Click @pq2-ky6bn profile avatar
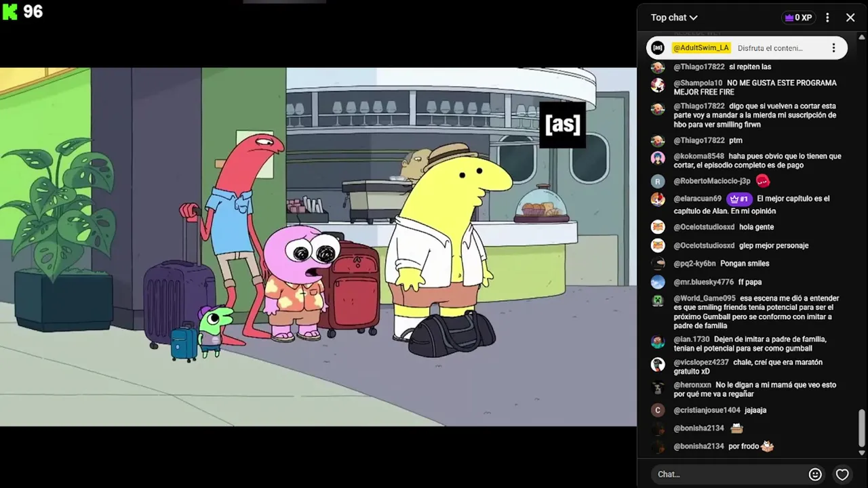 (658, 264)
